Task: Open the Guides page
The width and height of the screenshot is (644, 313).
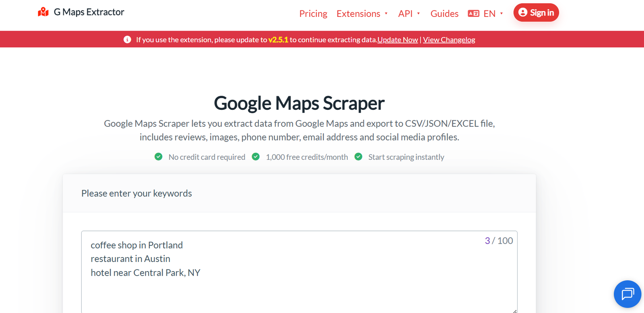Action: [444, 14]
